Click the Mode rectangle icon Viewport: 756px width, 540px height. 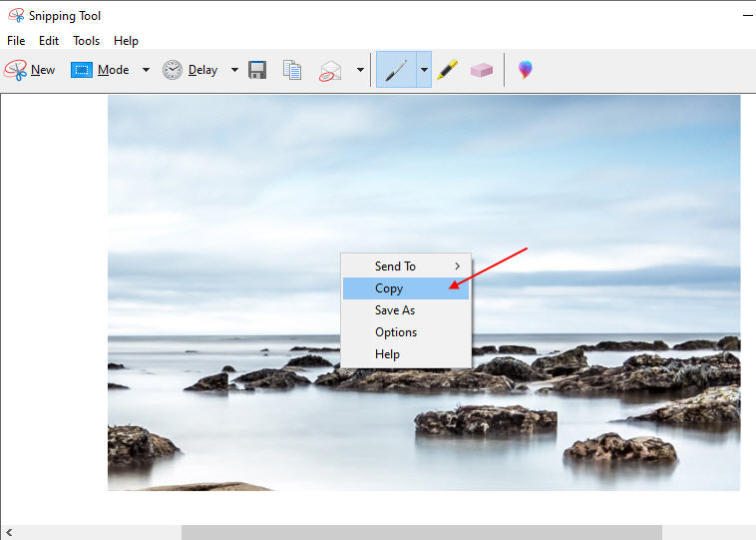pyautogui.click(x=82, y=70)
